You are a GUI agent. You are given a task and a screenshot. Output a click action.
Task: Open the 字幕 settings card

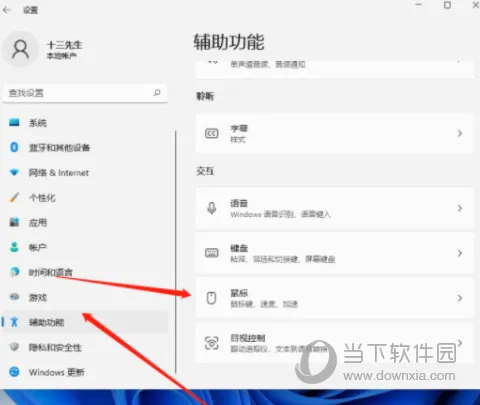point(334,134)
